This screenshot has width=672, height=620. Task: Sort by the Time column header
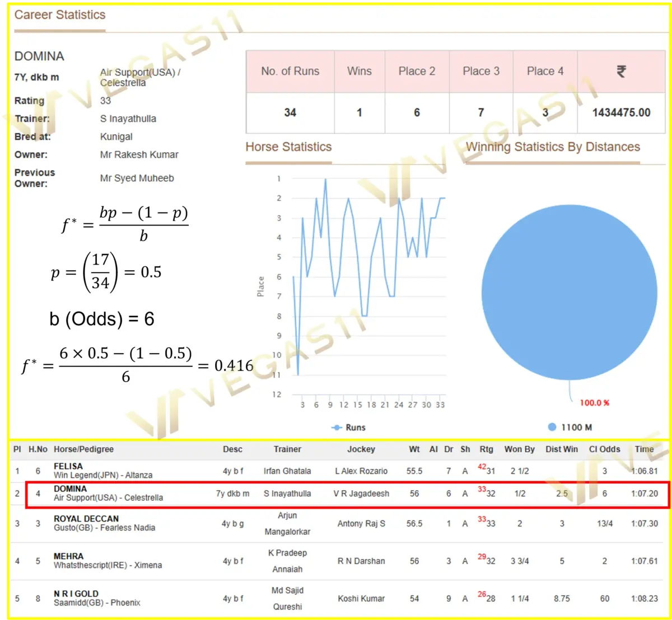point(644,449)
